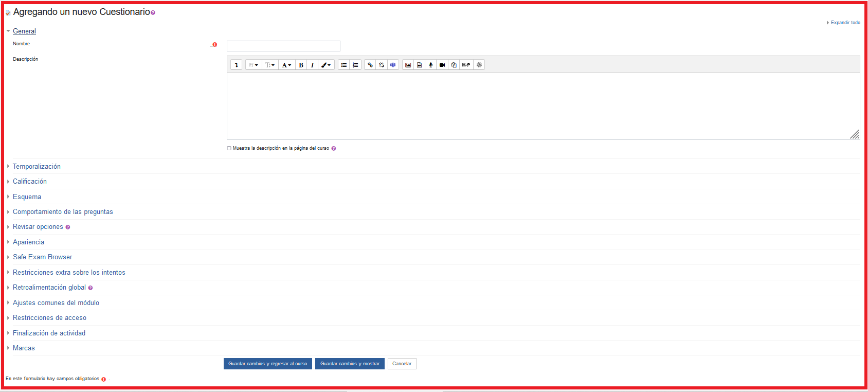The height and width of the screenshot is (392, 868).
Task: Expand the Retroalimentación global section
Action: tap(49, 288)
